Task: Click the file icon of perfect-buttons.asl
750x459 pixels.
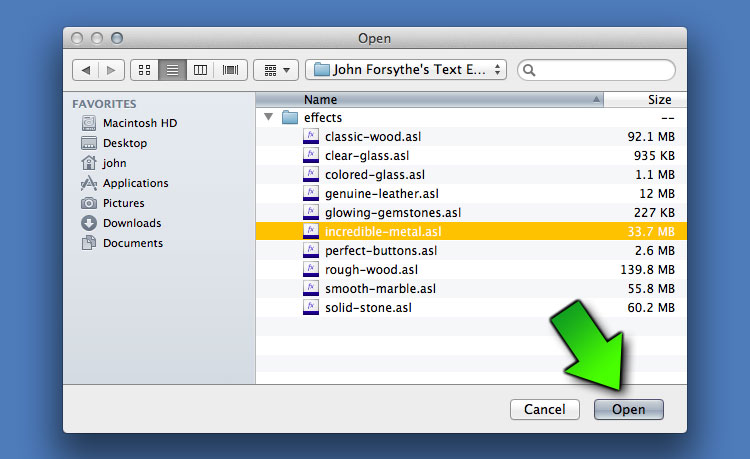Action: point(311,251)
